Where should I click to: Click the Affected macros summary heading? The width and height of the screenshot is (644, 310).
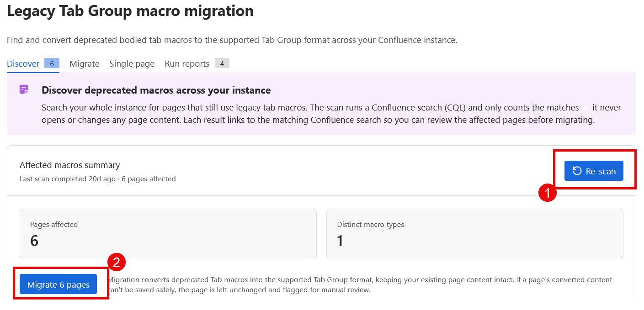[70, 165]
